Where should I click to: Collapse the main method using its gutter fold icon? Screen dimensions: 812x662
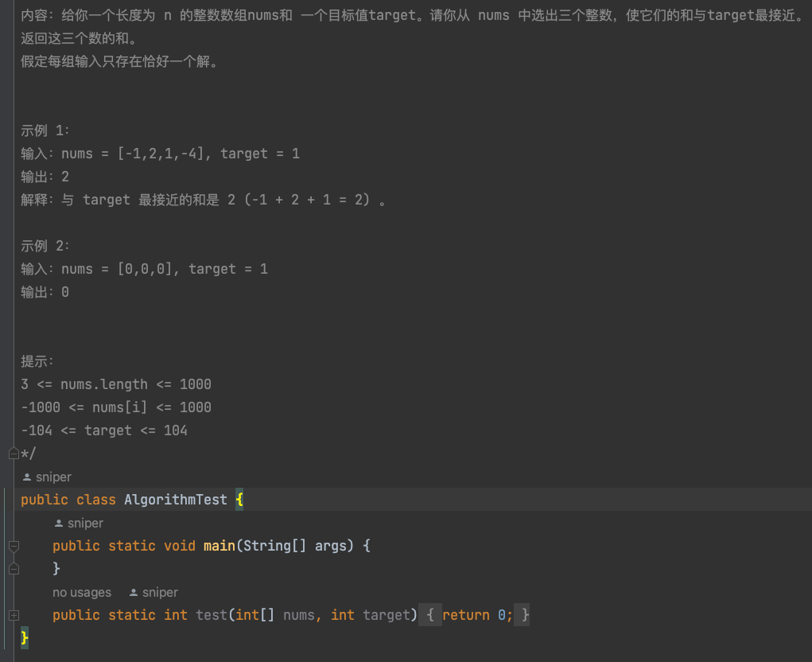(x=14, y=546)
